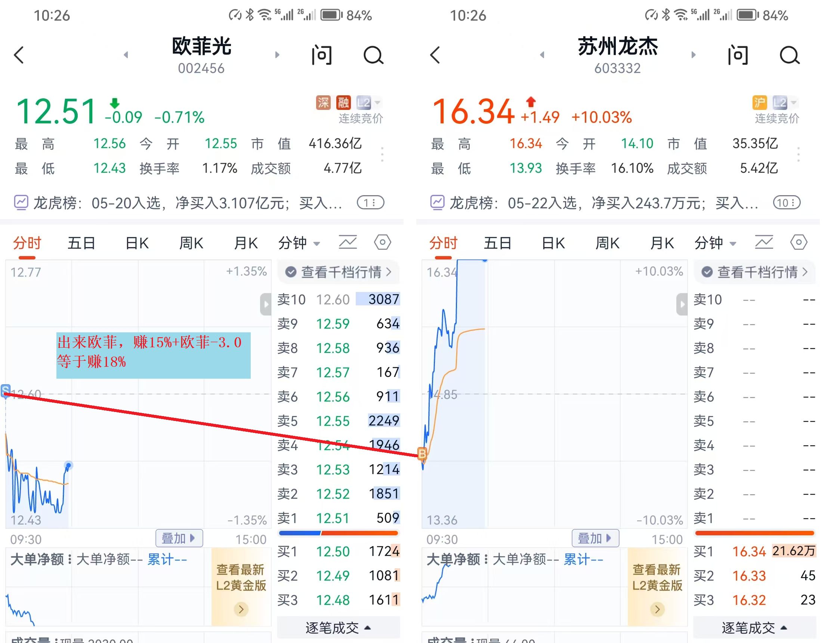The height and width of the screenshot is (643, 840).
Task: Tap current price dot on 欧菲光 chart
Action: tap(68, 466)
